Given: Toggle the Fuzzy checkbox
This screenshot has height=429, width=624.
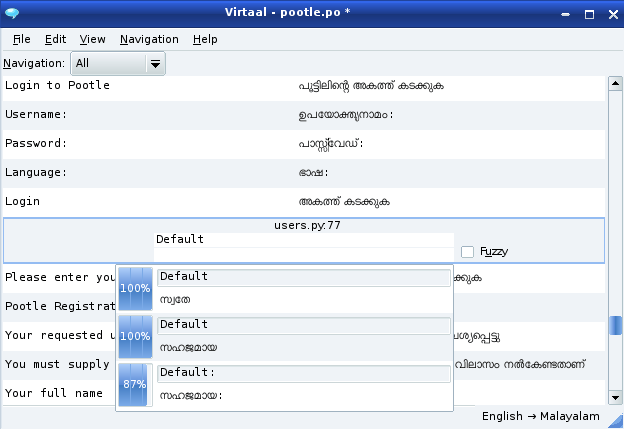Looking at the screenshot, I should pos(467,252).
